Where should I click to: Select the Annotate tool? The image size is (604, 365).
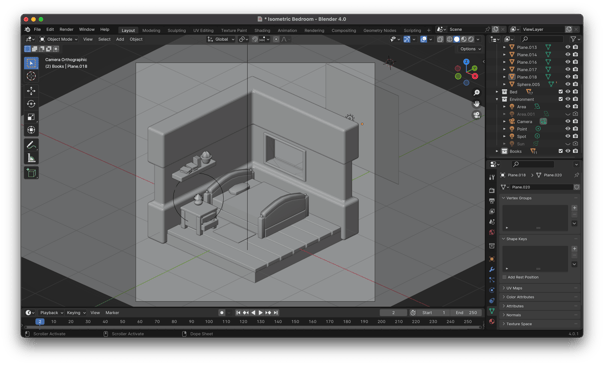(x=31, y=145)
